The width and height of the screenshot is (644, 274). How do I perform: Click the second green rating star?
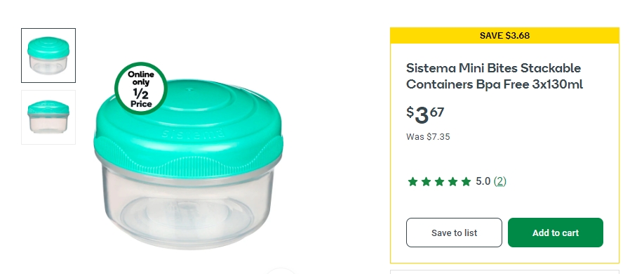[426, 181]
